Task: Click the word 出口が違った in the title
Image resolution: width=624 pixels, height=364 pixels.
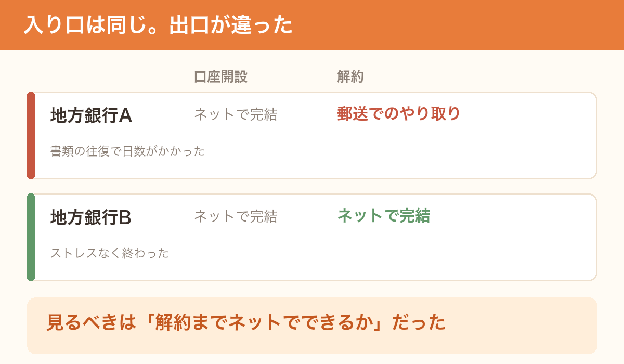Action: pos(231,25)
